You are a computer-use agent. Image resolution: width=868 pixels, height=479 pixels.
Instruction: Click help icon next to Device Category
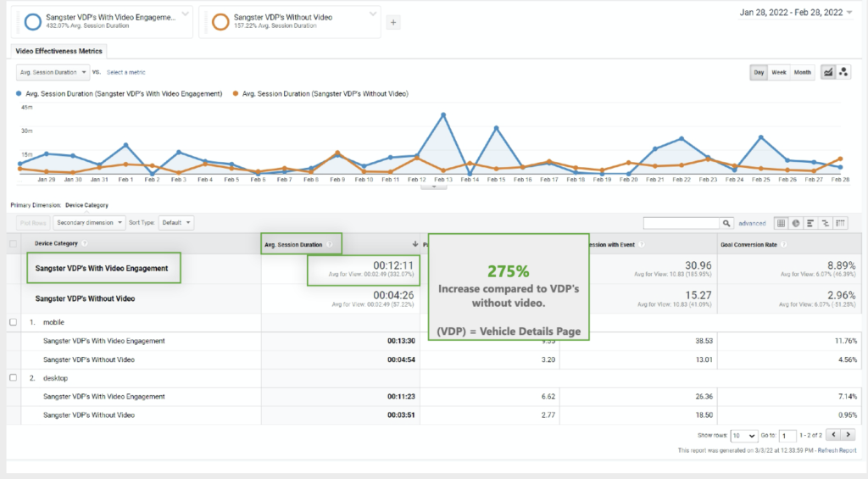pos(85,243)
